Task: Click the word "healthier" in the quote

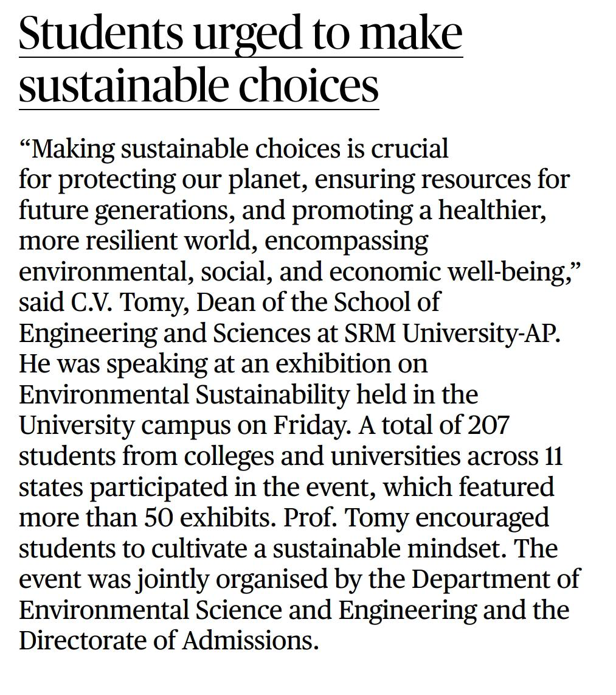Action: point(491,211)
